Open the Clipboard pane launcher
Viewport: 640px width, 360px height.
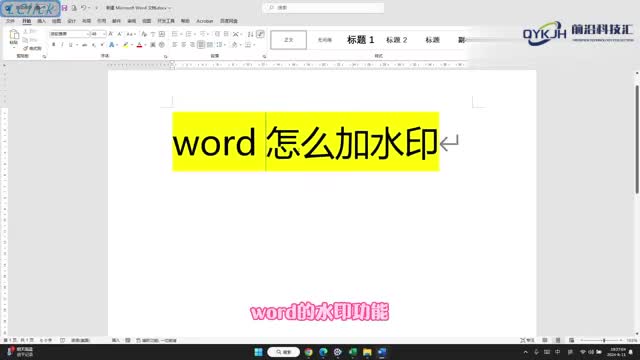[x=44, y=56]
